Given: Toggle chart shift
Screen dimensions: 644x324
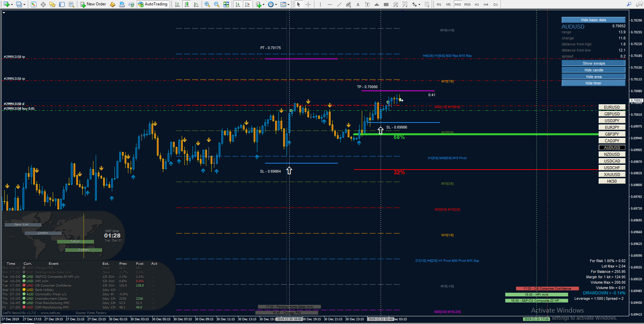Looking at the screenshot, I should (247, 4).
